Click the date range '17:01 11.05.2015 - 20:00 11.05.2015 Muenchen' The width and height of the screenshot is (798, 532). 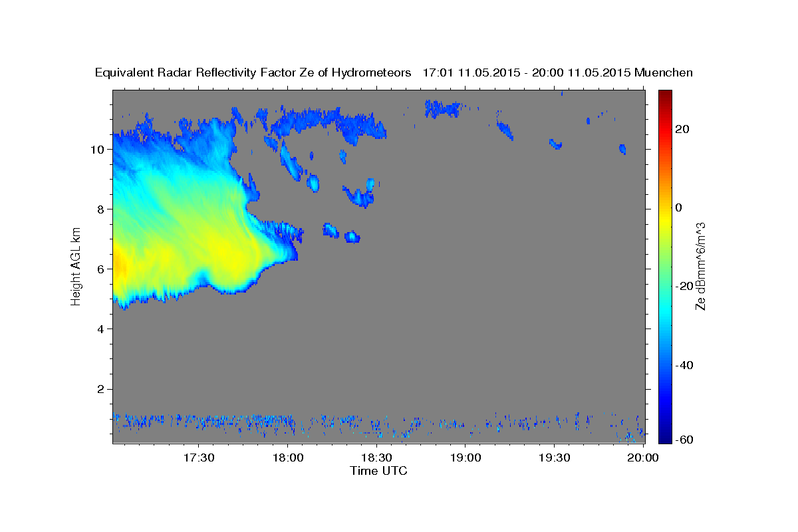558,72
